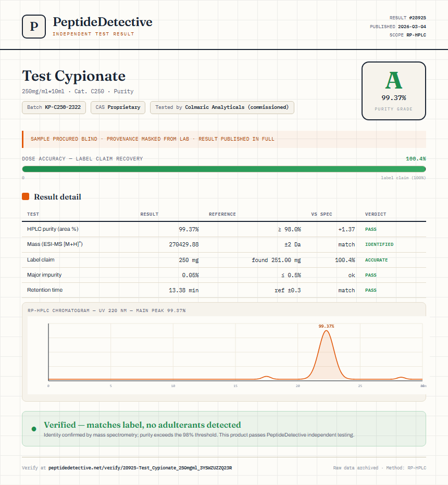Click the blind sample provenance notice
The height and width of the screenshot is (485, 448).
(224, 139)
